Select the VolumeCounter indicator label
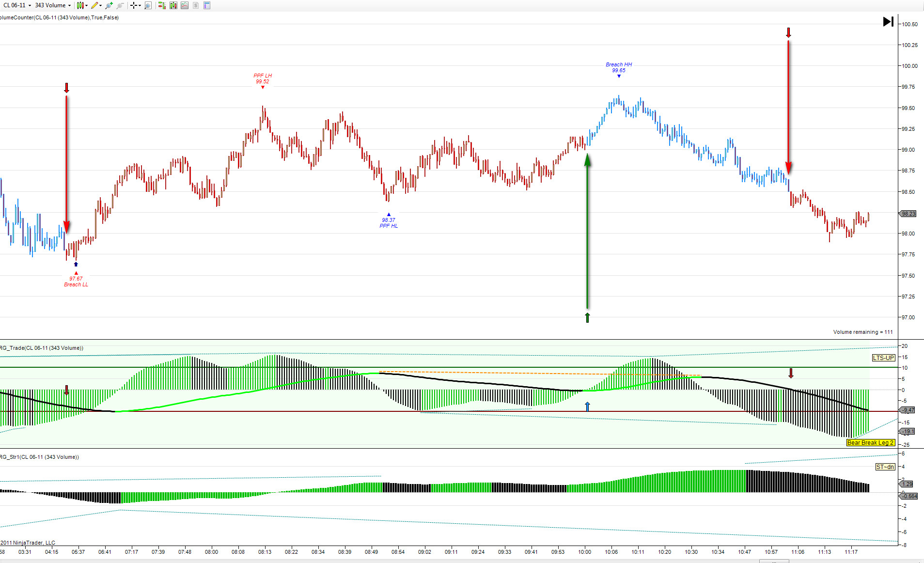Screen dimensions: 924x563 pos(59,17)
